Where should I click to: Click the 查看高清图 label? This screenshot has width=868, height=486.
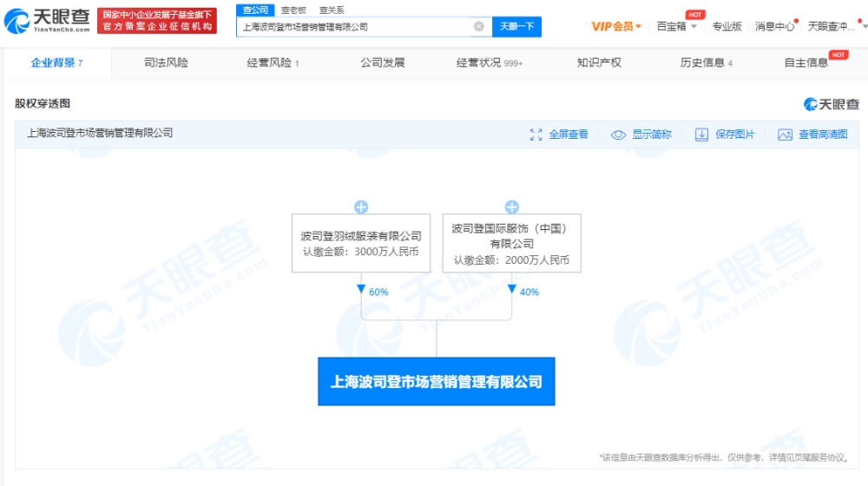(x=823, y=135)
